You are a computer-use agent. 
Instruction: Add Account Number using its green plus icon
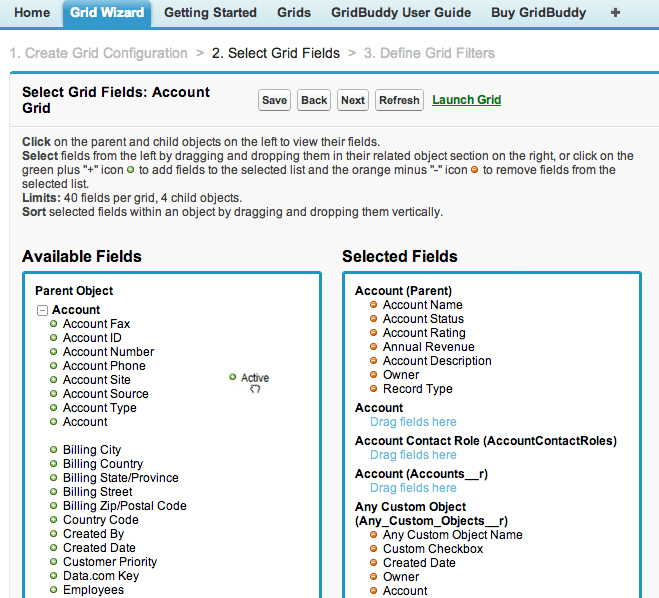pyautogui.click(x=54, y=352)
